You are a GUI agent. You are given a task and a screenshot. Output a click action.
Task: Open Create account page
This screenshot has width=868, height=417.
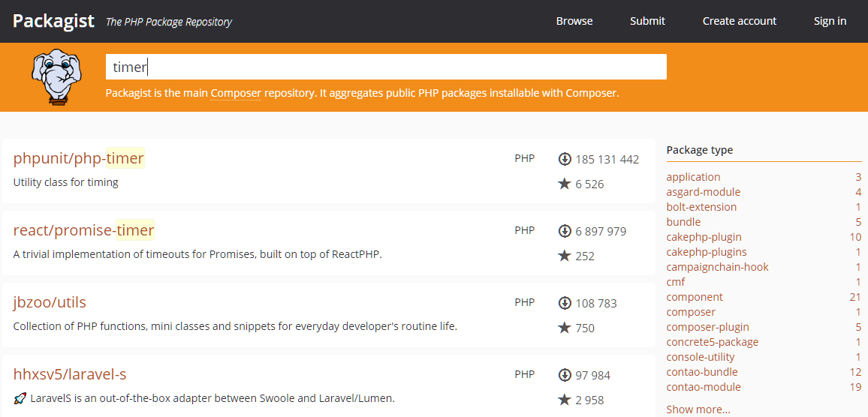click(739, 21)
